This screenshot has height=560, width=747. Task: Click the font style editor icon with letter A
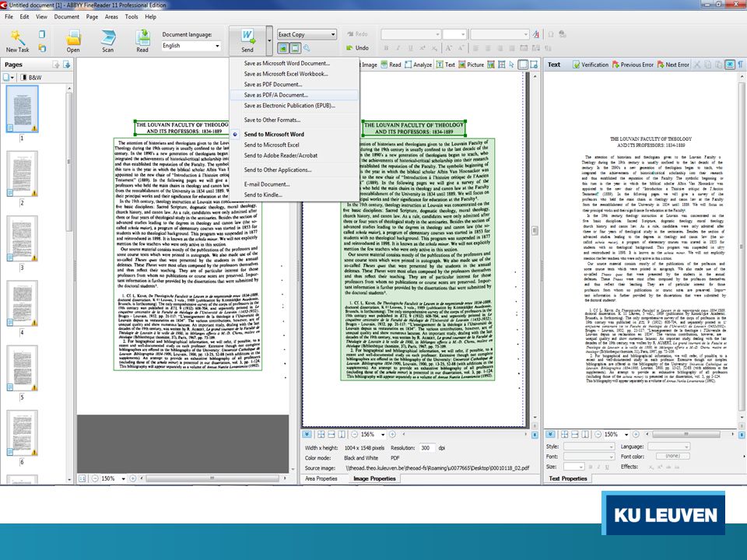coord(536,34)
